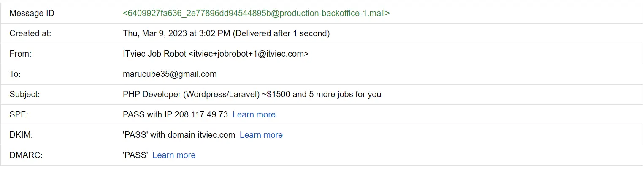
Task: Click the Created at label
Action: point(30,33)
